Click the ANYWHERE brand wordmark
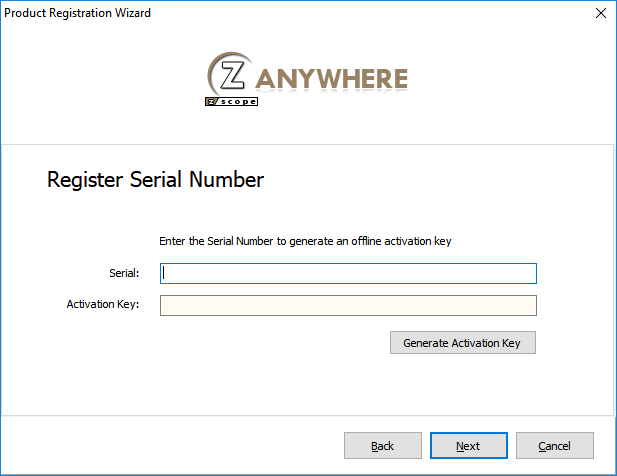The height and width of the screenshot is (476, 617). pyautogui.click(x=332, y=79)
